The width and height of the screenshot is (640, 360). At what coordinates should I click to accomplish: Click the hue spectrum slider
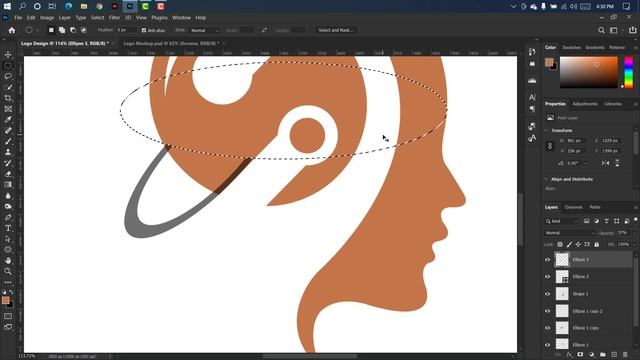pos(629,72)
